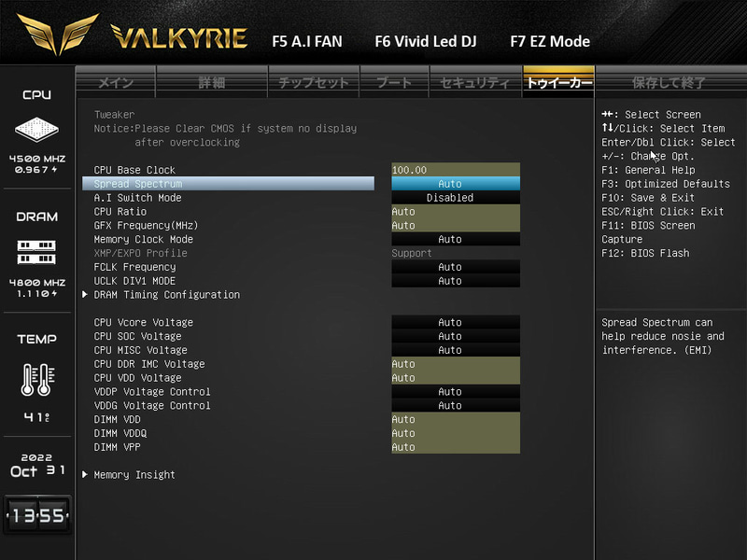Click the DRAM memory modules icon

36,252
